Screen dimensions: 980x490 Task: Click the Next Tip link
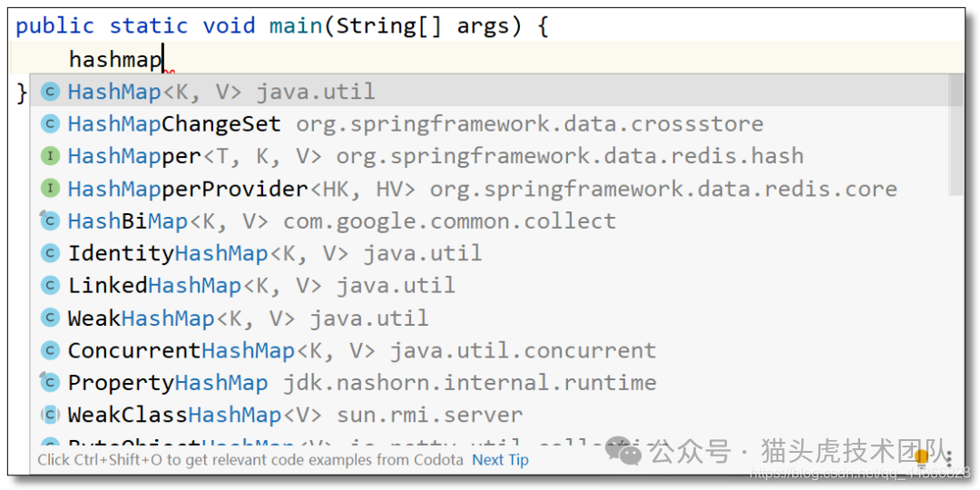point(500,461)
